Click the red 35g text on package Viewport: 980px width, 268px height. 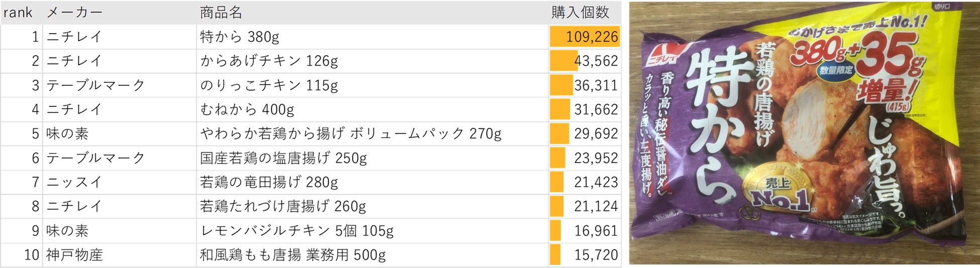pyautogui.click(x=889, y=54)
